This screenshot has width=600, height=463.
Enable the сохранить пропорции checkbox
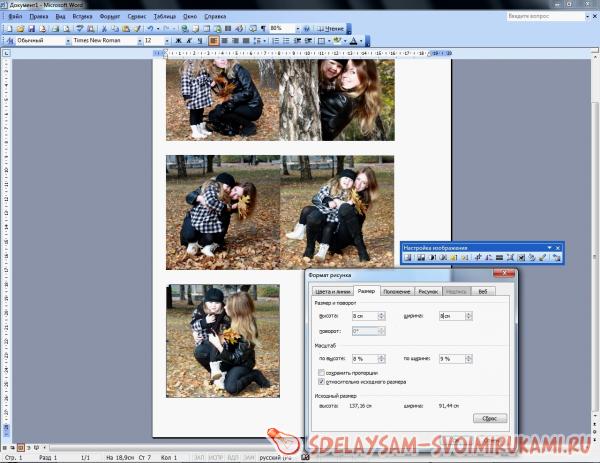click(320, 372)
